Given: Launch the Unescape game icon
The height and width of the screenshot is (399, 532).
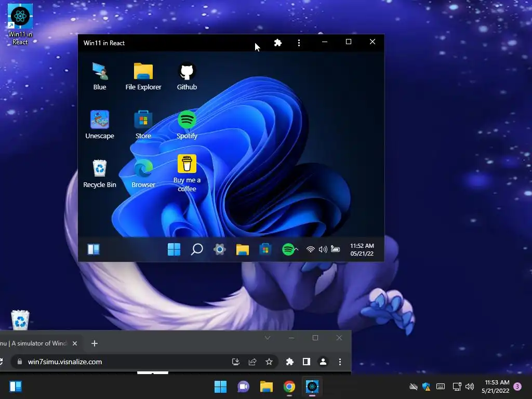Looking at the screenshot, I should (100, 125).
